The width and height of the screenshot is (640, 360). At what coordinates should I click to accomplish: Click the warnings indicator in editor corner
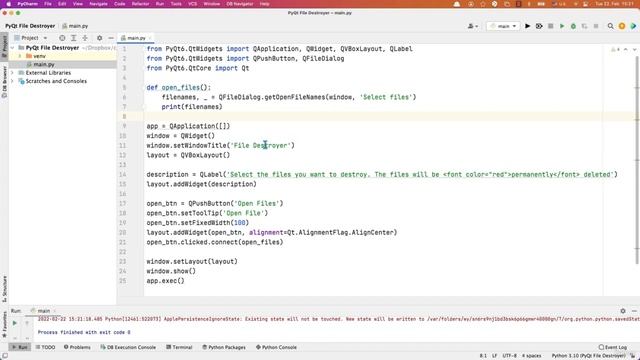pos(615,49)
